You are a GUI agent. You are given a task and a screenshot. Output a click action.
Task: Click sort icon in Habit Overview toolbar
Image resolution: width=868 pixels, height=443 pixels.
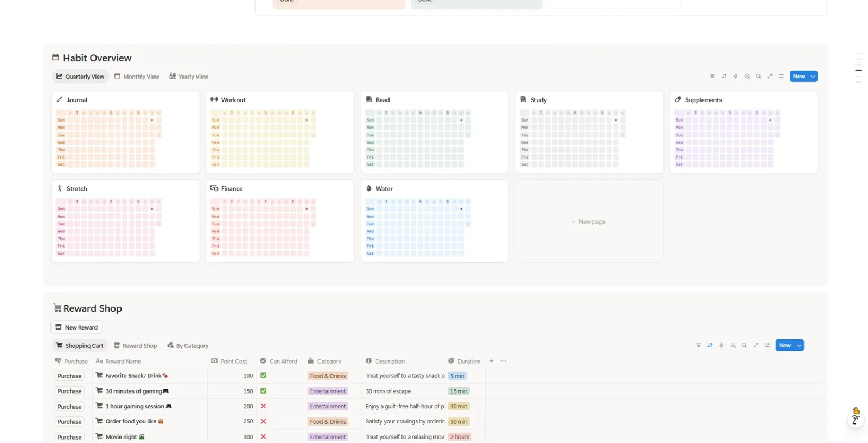point(724,77)
